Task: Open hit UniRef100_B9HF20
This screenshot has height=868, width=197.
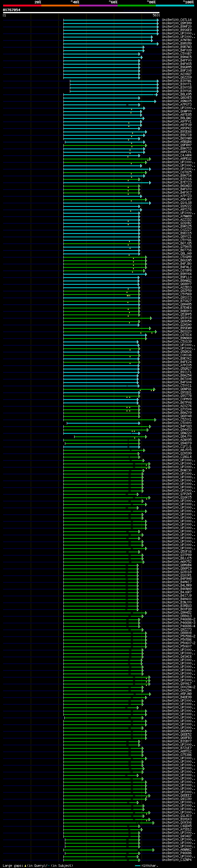Action: (177, 26)
